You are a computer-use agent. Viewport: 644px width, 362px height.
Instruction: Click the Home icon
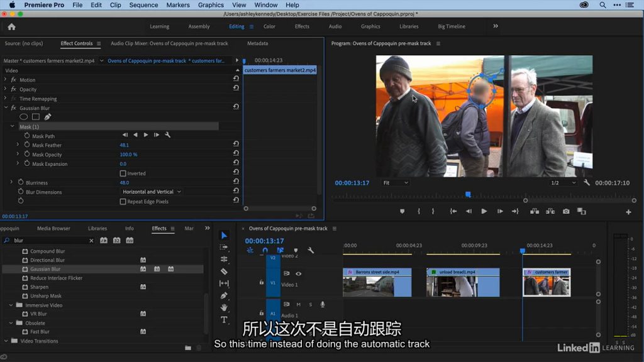(x=11, y=26)
